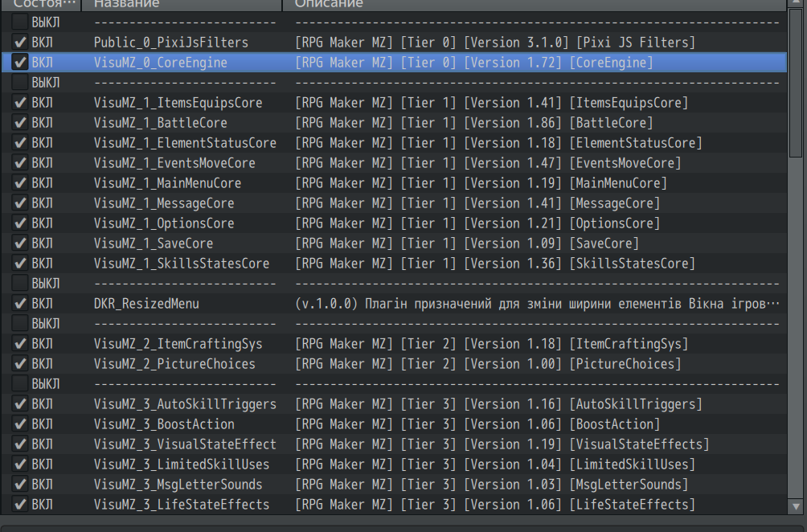Sort by the Название column header
Image resolution: width=807 pixels, height=532 pixels.
pos(182,5)
